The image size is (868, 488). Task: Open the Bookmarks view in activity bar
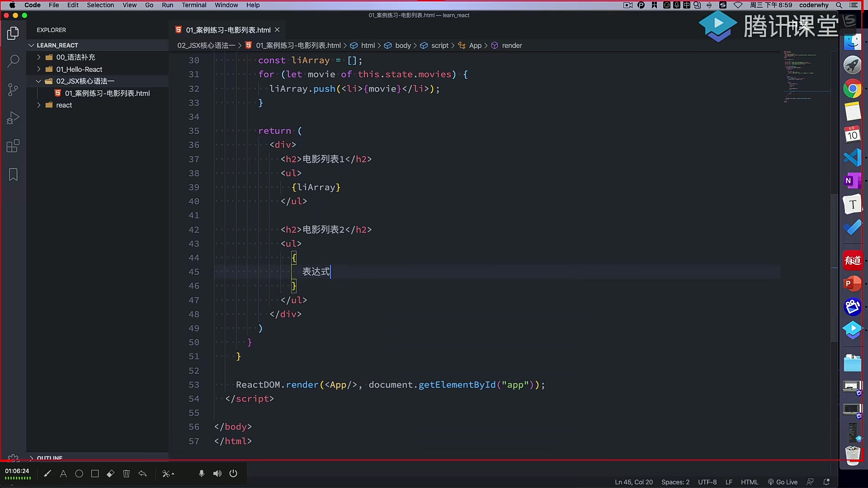tap(13, 175)
